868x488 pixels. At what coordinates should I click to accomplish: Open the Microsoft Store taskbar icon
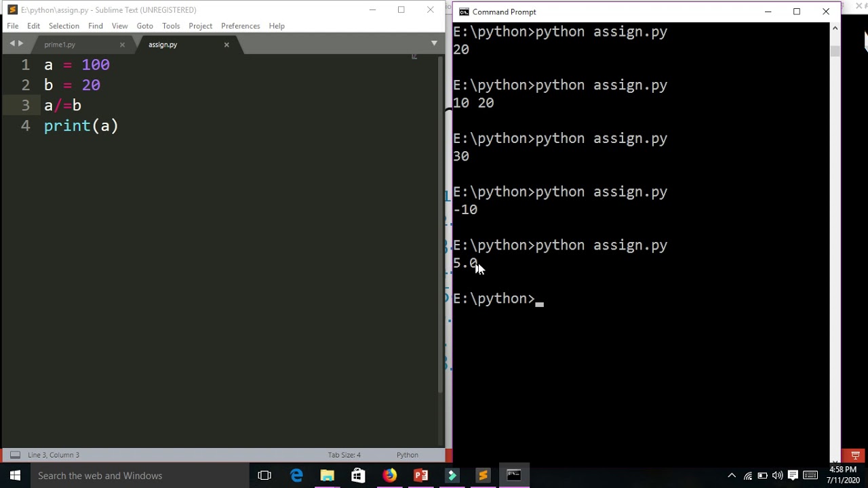pyautogui.click(x=358, y=476)
